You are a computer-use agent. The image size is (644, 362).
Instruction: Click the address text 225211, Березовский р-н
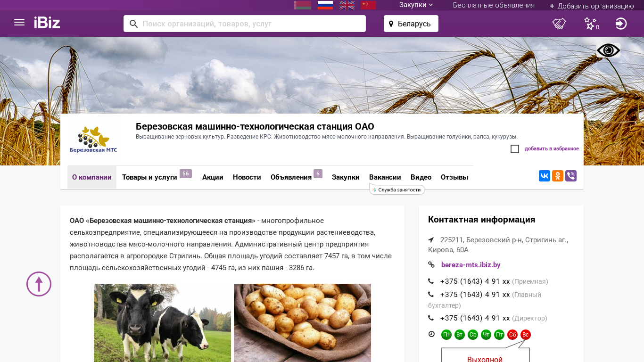click(x=498, y=245)
